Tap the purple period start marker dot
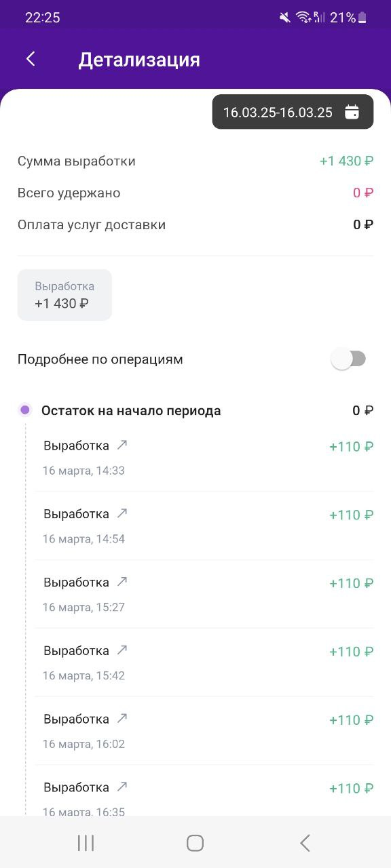The image size is (391, 868). click(25, 410)
